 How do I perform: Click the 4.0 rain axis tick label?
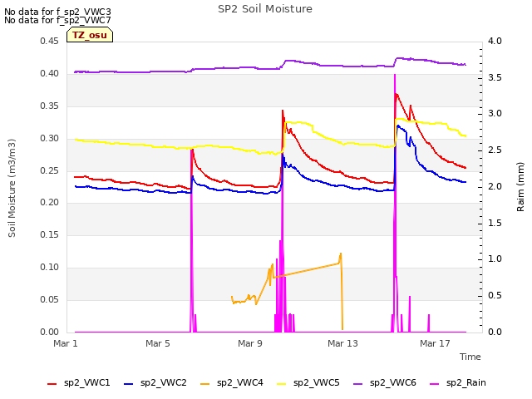(495, 41)
